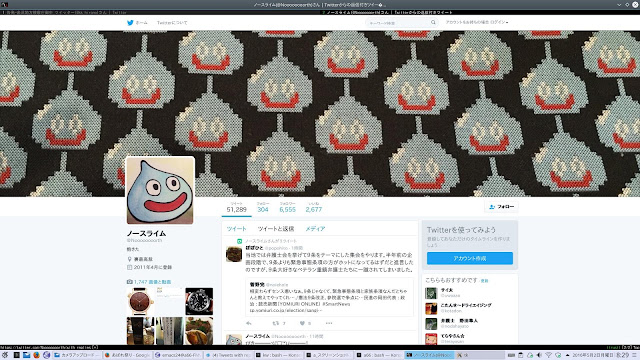Click the reply arrow icon on first tweet

tap(249, 323)
